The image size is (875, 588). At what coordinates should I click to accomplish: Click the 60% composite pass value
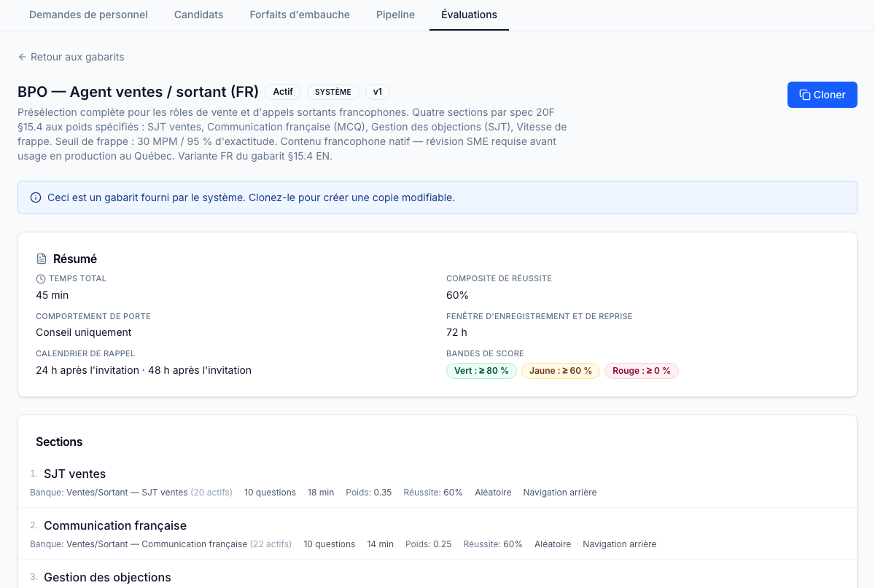point(457,295)
